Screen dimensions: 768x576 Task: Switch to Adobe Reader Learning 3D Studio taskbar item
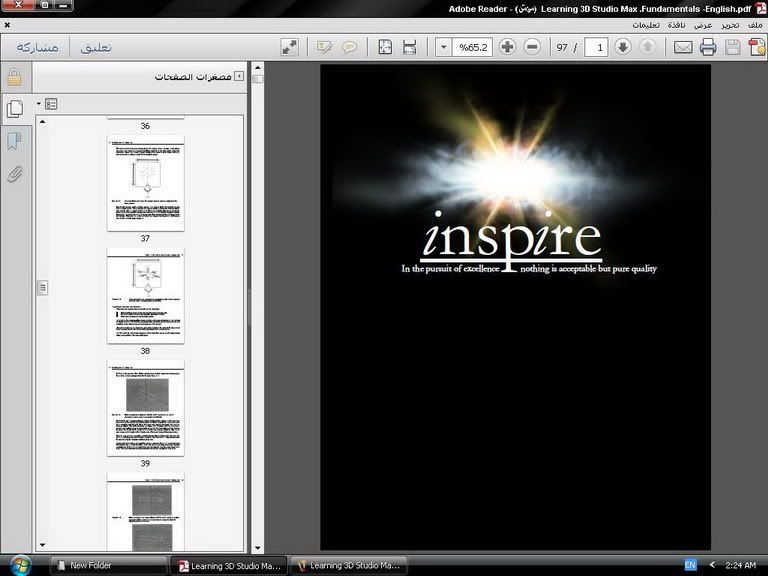tap(229, 566)
